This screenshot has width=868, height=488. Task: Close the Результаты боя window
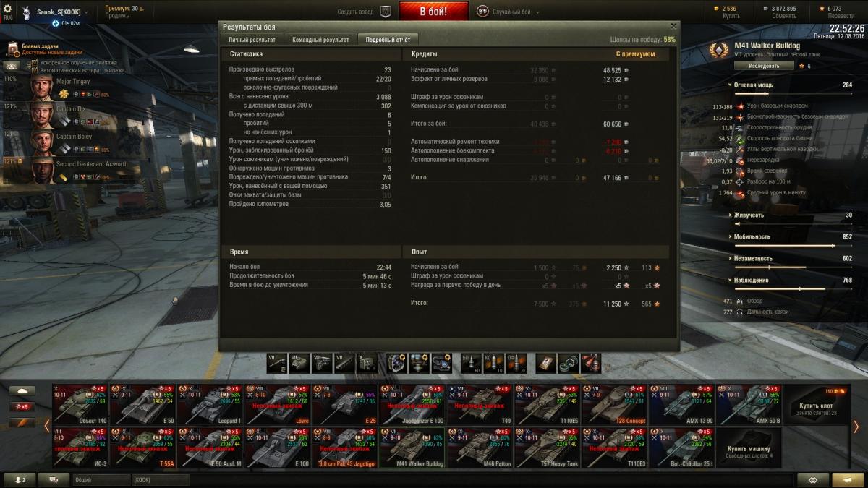coord(673,27)
